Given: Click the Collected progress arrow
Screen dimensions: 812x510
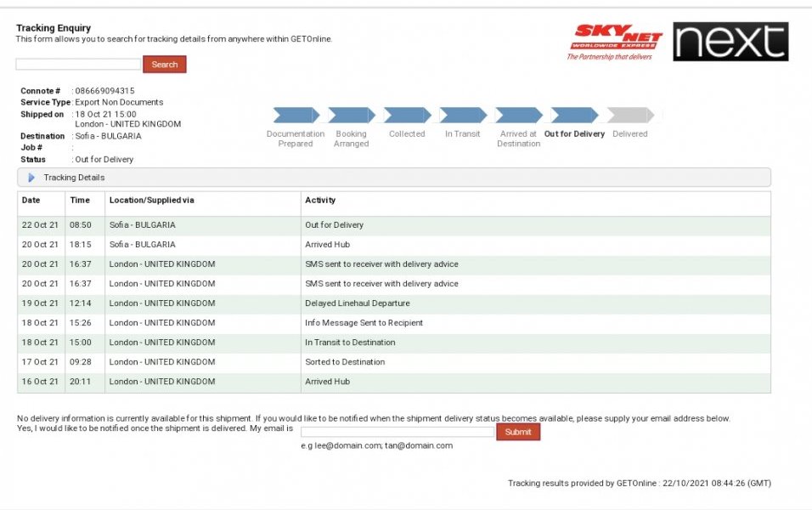Looking at the screenshot, I should (407, 116).
